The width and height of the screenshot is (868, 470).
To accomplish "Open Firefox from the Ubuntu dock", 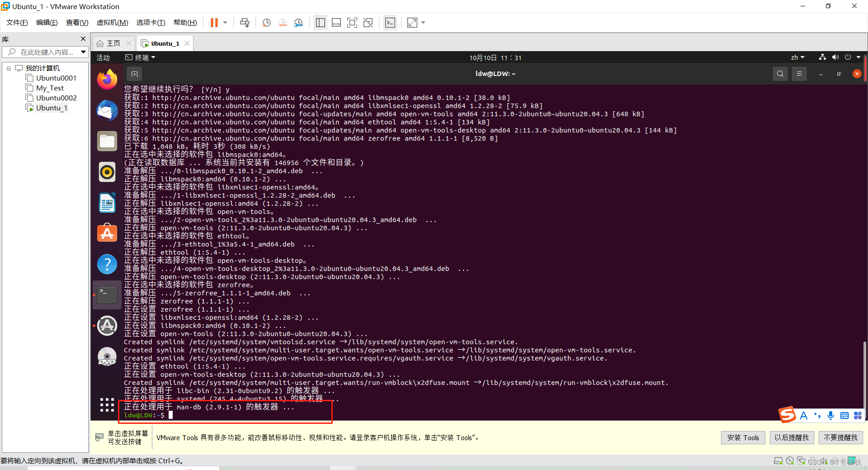I will pyautogui.click(x=107, y=79).
